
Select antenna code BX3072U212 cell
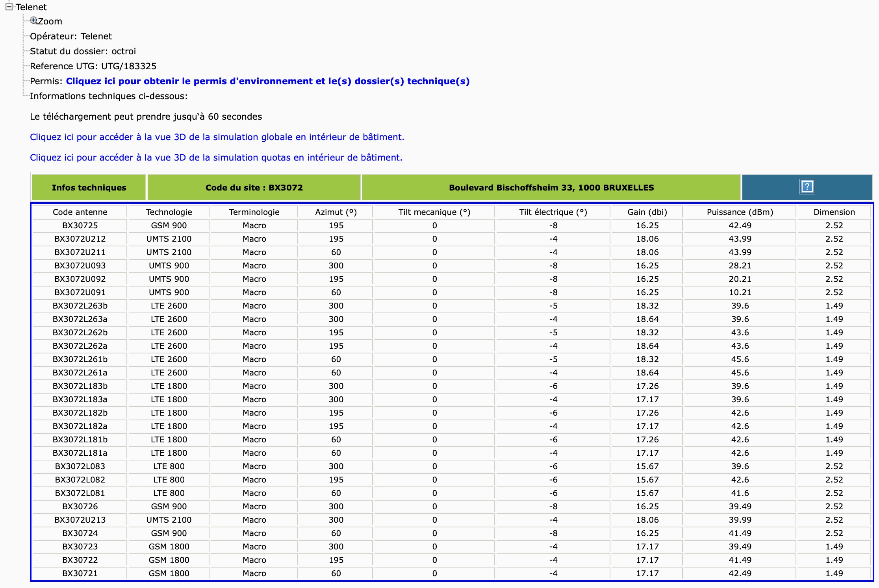coord(80,239)
